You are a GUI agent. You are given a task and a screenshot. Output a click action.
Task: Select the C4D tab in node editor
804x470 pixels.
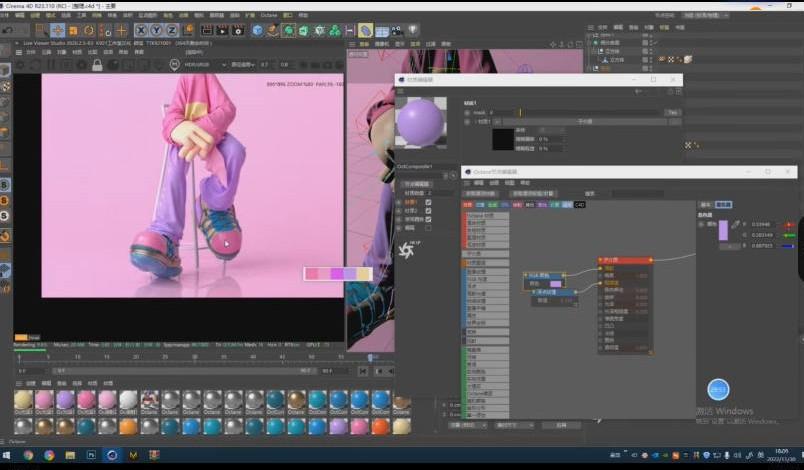point(580,204)
